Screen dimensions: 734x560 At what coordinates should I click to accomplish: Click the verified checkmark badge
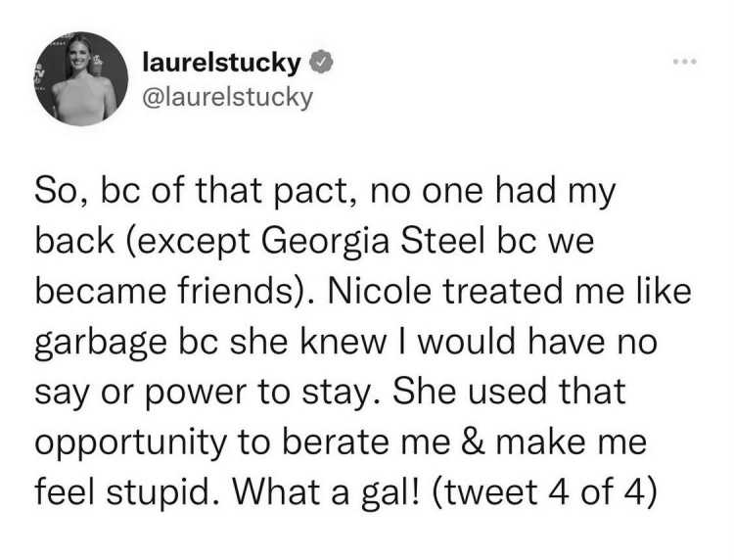click(x=320, y=63)
